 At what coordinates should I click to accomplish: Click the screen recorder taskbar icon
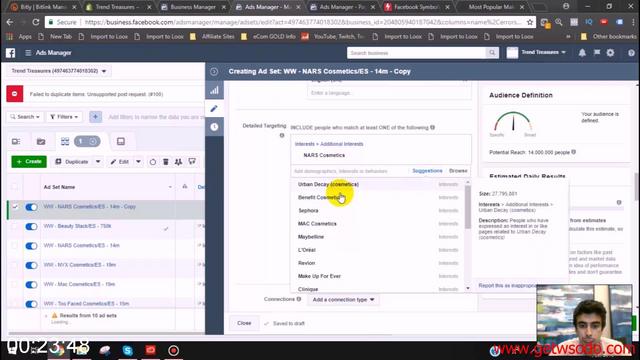pos(173,350)
